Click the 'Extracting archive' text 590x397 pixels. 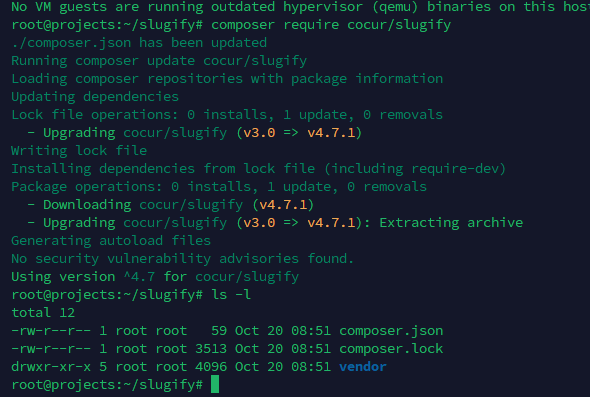[451, 223]
